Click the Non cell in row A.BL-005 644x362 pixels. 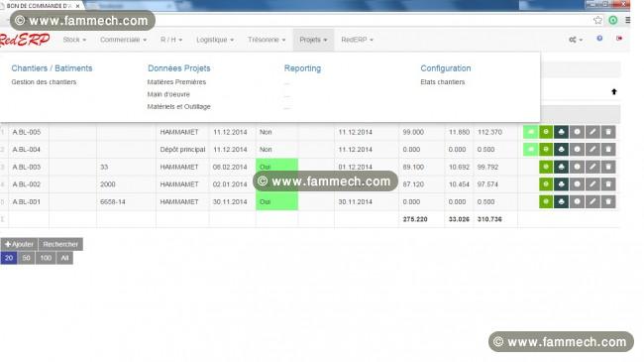pyautogui.click(x=276, y=132)
